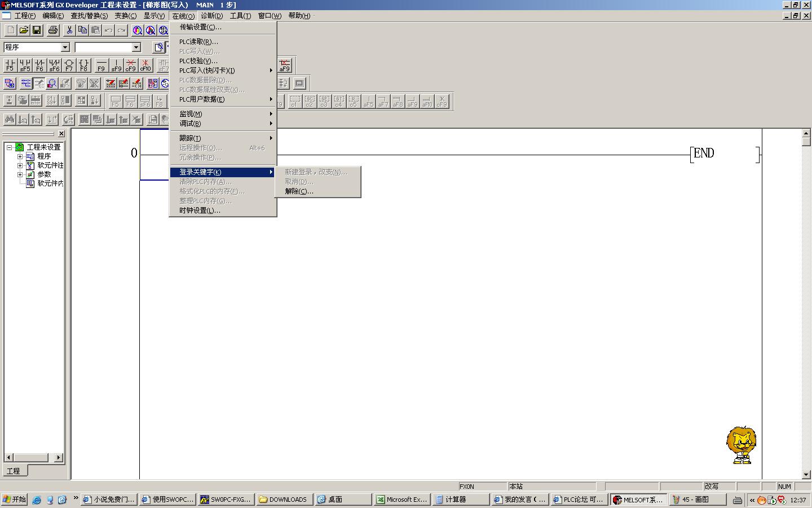Open the 程序 dropdown list
Viewport: 812px width, 508px height.
tap(65, 47)
